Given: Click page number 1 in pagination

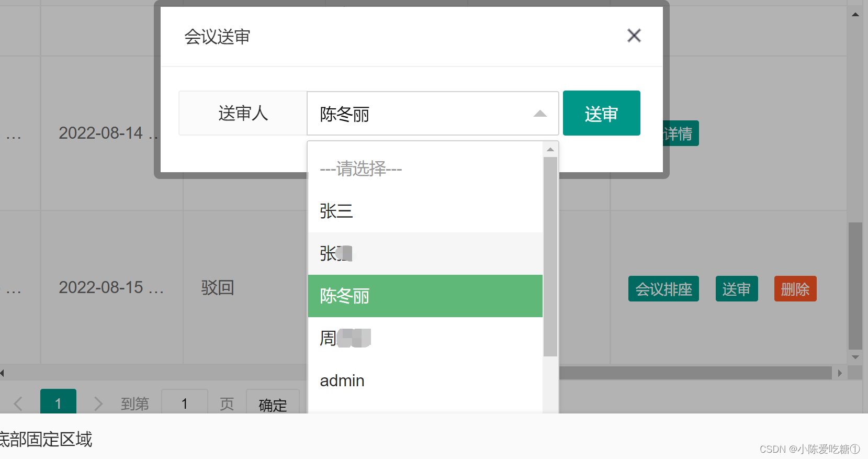Looking at the screenshot, I should click(x=58, y=402).
